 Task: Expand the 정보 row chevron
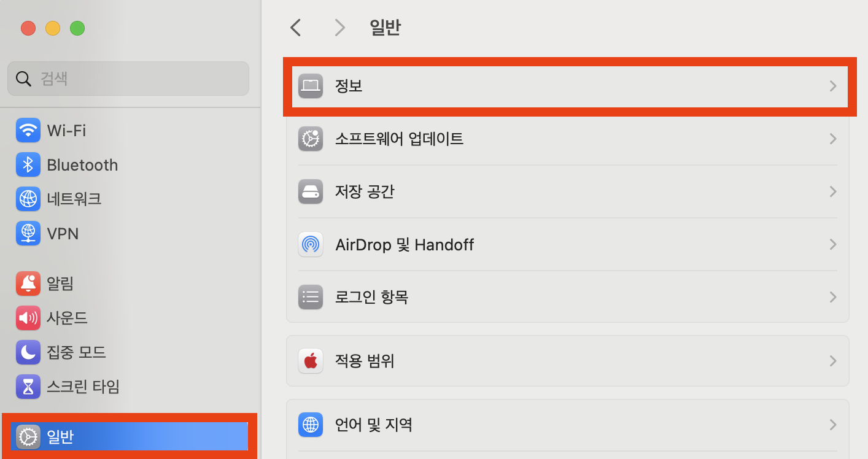833,86
